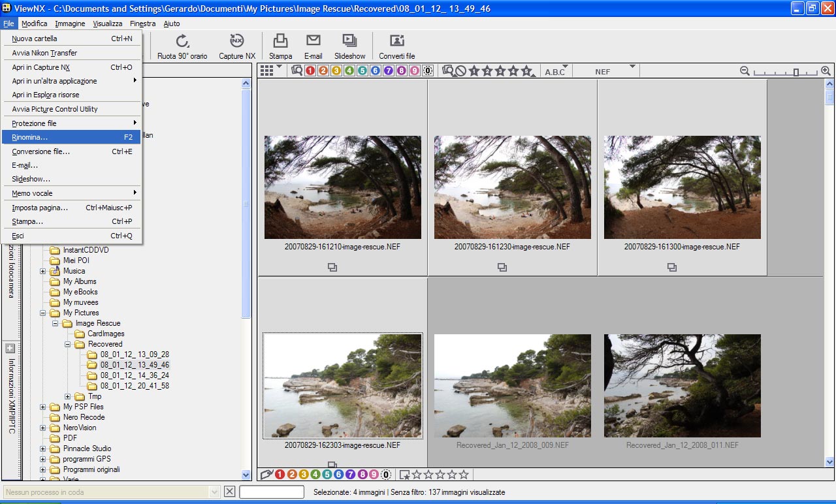Click Ruota 90° orario rotate icon
The height and width of the screenshot is (504, 836).
[182, 41]
